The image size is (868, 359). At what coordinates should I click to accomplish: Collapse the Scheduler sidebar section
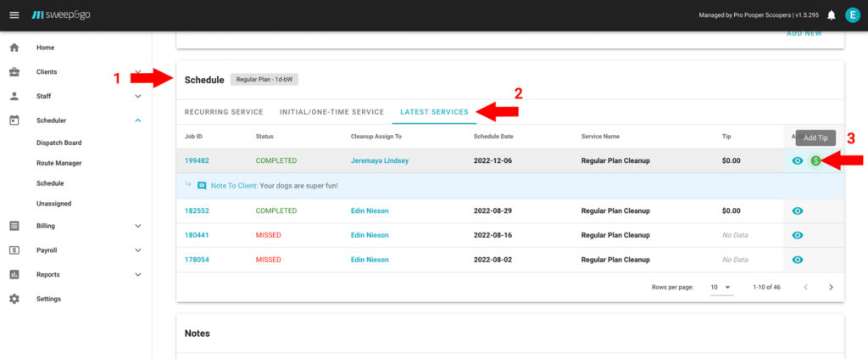[138, 121]
